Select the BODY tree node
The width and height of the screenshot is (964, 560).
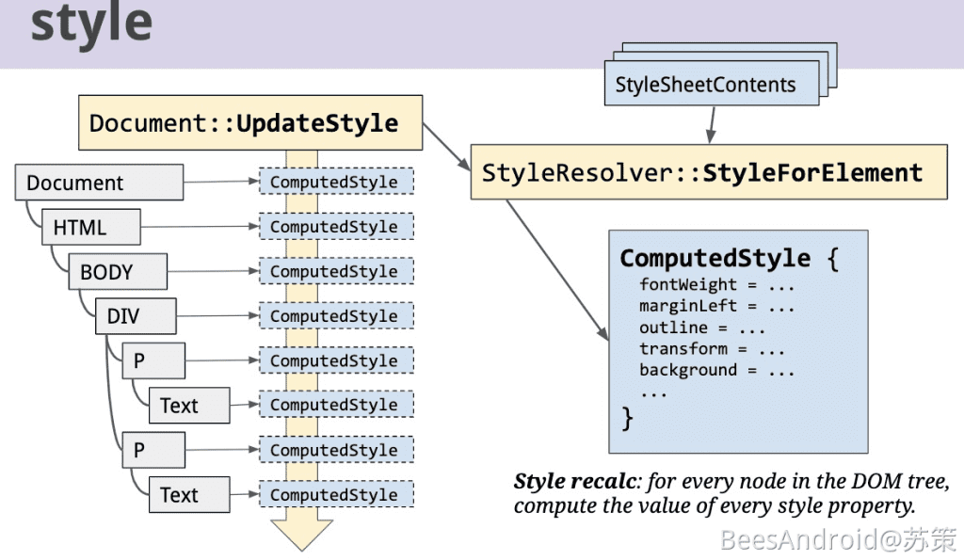(x=117, y=272)
